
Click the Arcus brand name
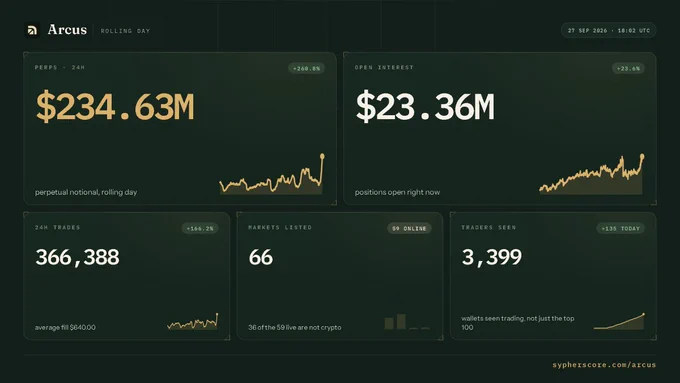coord(67,29)
